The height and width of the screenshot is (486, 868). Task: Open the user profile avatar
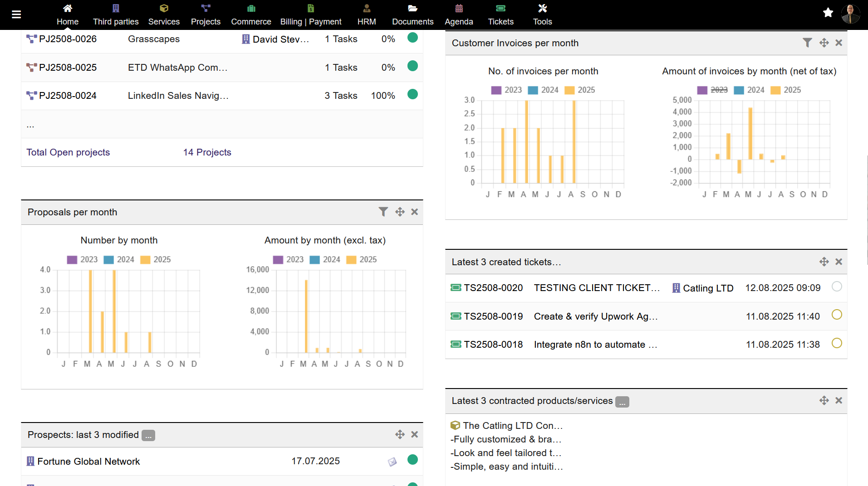[x=850, y=14]
